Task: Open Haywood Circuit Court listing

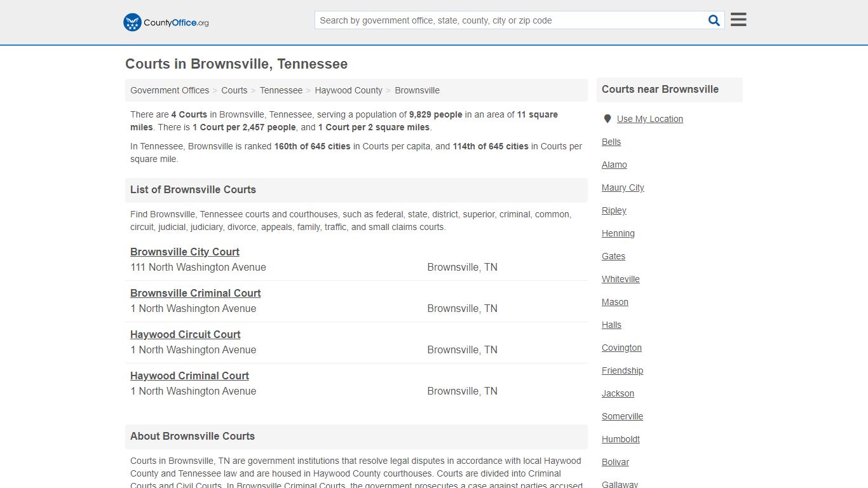Action: click(x=186, y=334)
